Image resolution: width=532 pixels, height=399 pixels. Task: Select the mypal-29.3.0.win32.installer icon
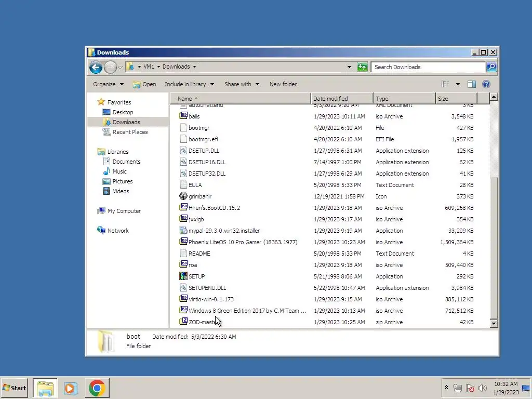pos(183,230)
